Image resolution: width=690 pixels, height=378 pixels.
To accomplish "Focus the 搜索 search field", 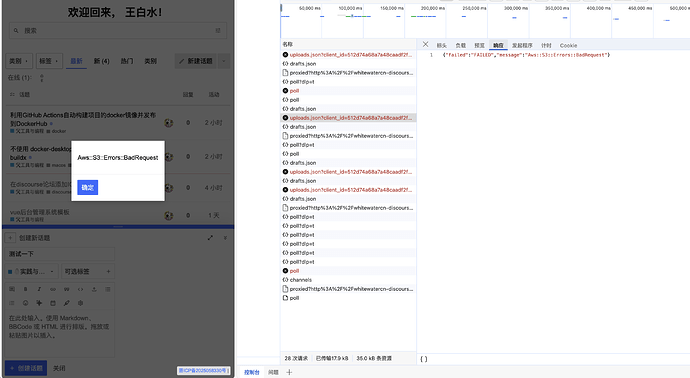I will click(x=118, y=31).
